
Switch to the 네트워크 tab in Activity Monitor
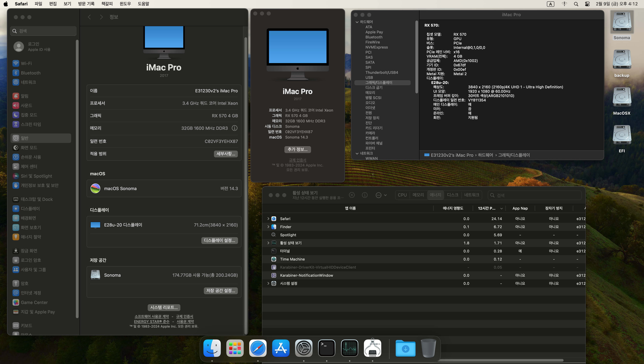click(471, 195)
